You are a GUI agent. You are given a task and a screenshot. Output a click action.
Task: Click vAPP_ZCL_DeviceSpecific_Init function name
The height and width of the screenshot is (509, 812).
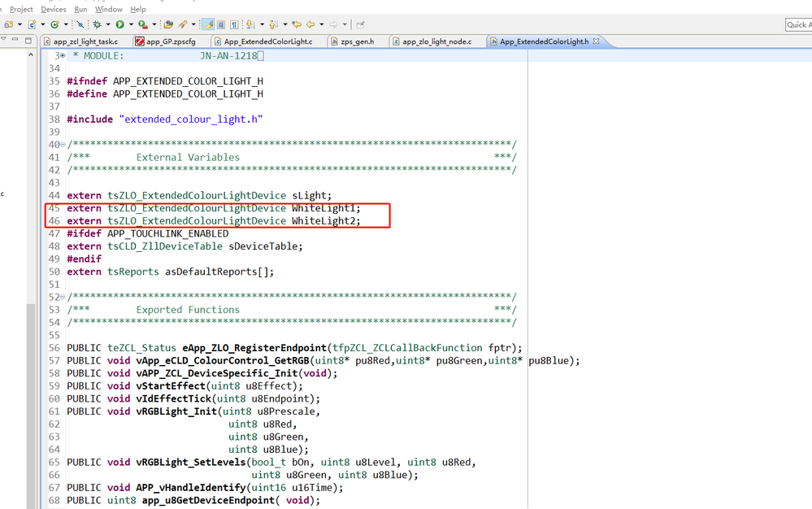(217, 373)
